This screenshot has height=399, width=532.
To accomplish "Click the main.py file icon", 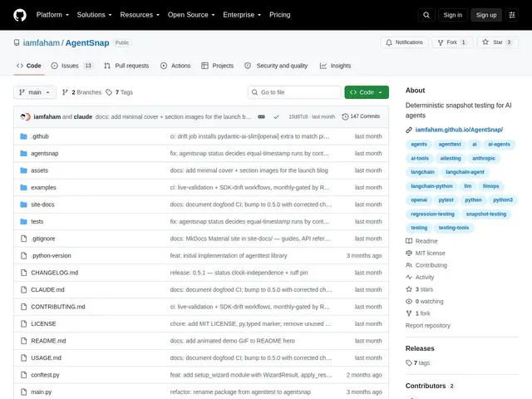I will [x=23, y=392].
